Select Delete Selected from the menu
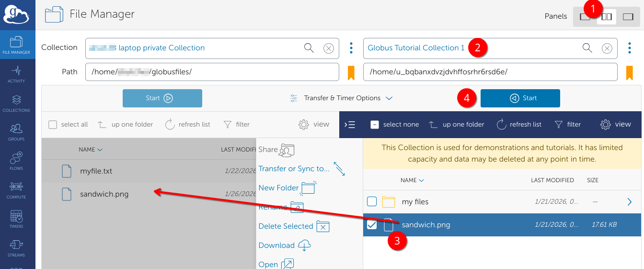The width and height of the screenshot is (644, 269). (286, 226)
